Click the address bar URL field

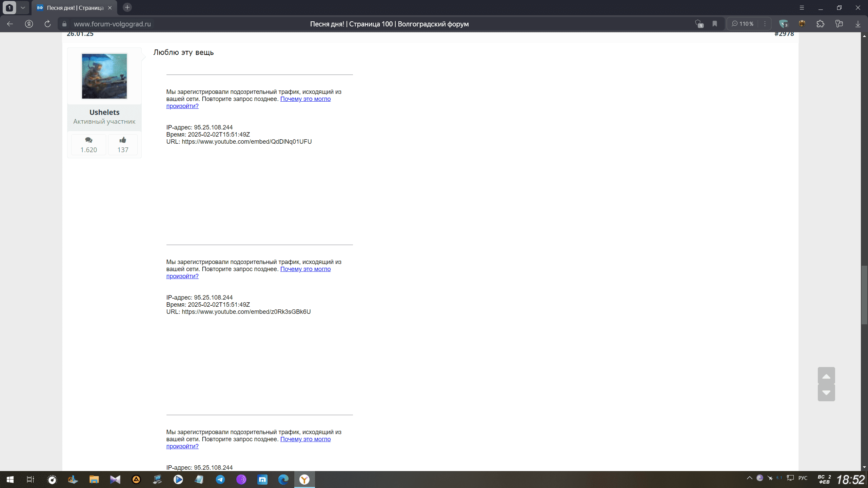tap(112, 24)
